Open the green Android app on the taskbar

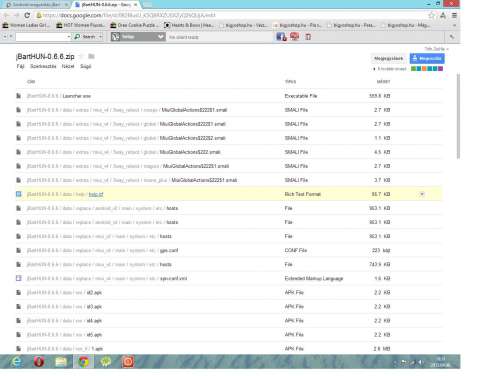click(106, 362)
